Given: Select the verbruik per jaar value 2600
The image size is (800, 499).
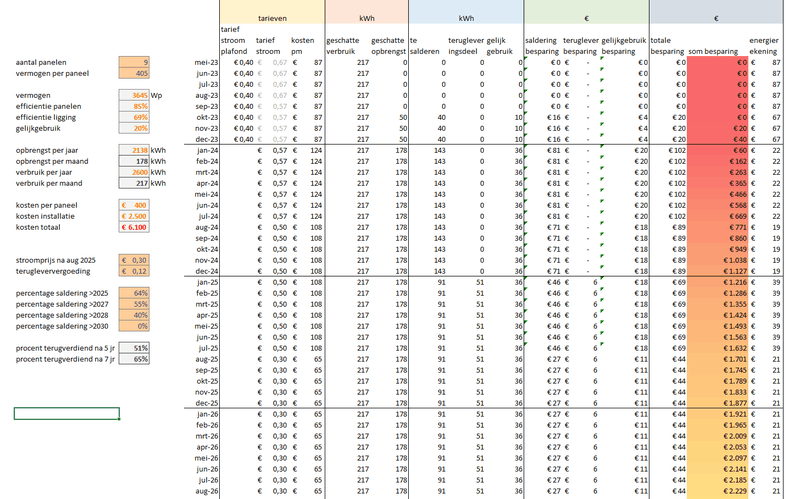Looking at the screenshot, I should (x=134, y=172).
